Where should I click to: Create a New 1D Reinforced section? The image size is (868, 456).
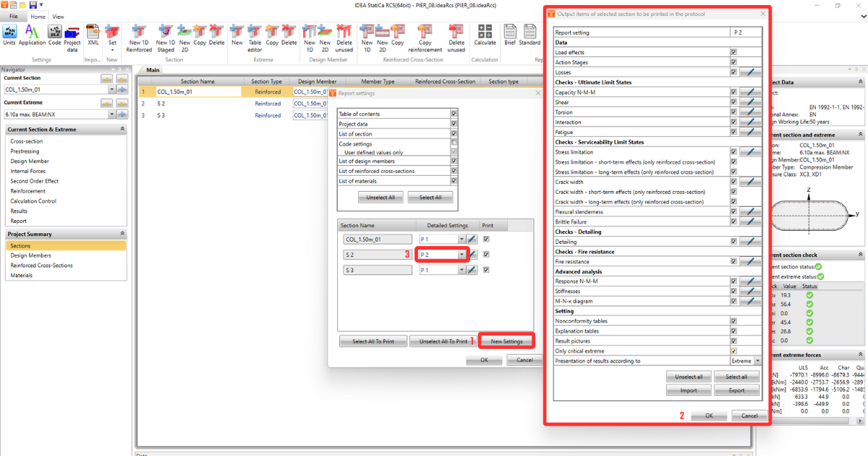138,35
